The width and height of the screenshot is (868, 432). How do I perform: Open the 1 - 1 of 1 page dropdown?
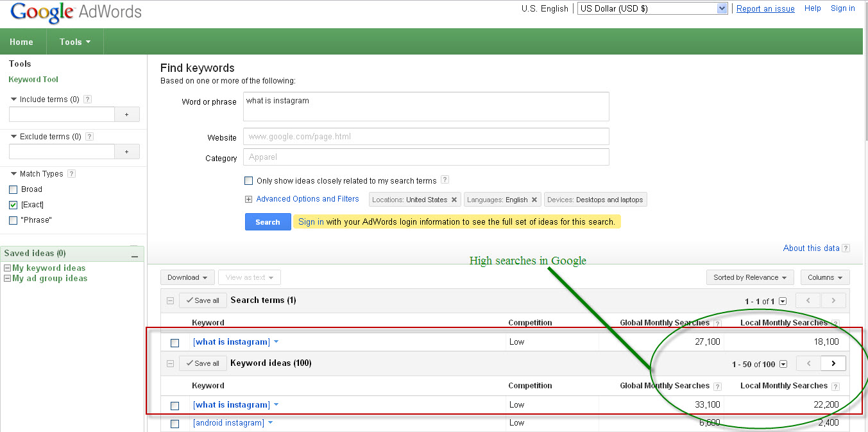(x=783, y=302)
